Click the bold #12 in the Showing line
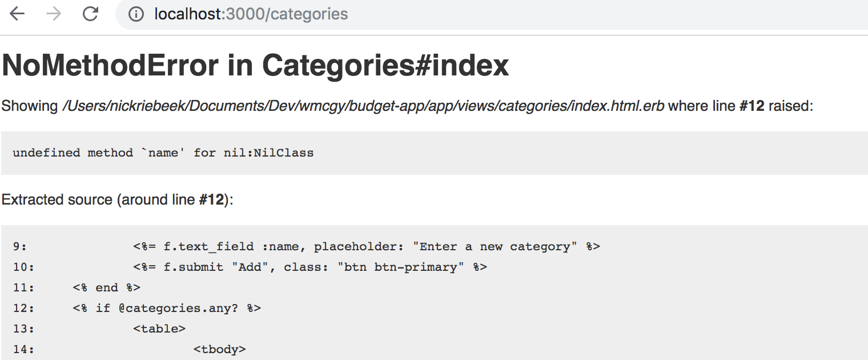Image resolution: width=868 pixels, height=360 pixels. pyautogui.click(x=752, y=106)
